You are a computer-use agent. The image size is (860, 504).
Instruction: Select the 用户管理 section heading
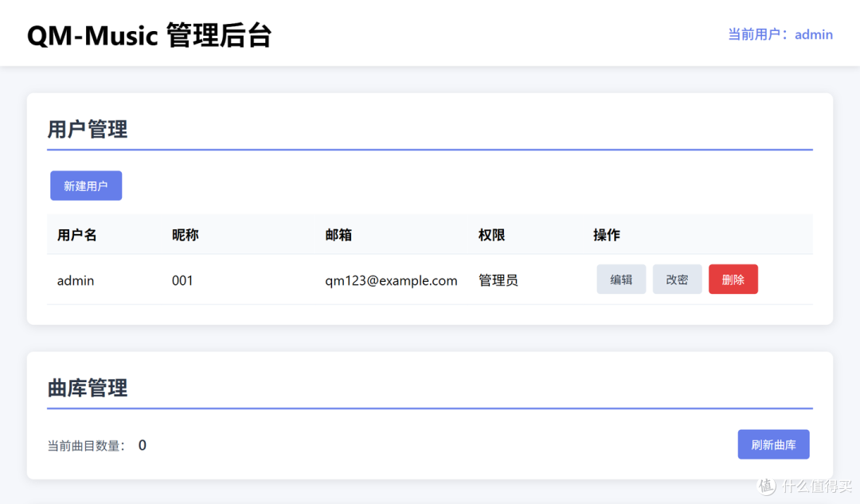[x=88, y=129]
